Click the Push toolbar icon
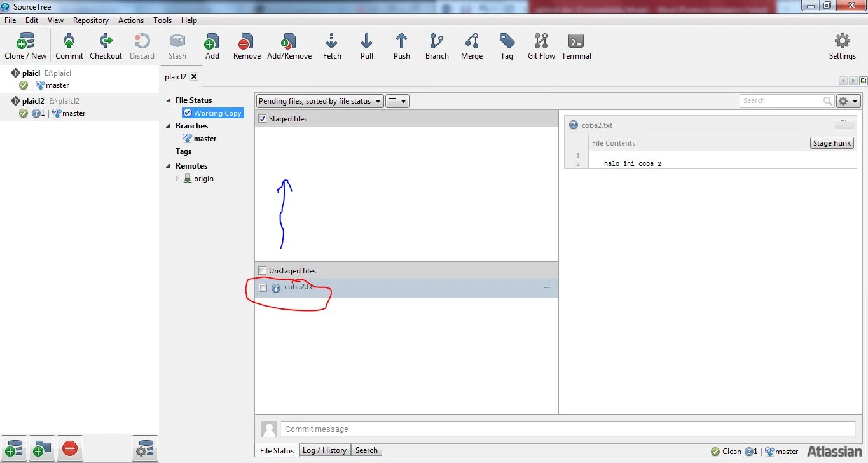Image resolution: width=868 pixels, height=463 pixels. point(402,46)
